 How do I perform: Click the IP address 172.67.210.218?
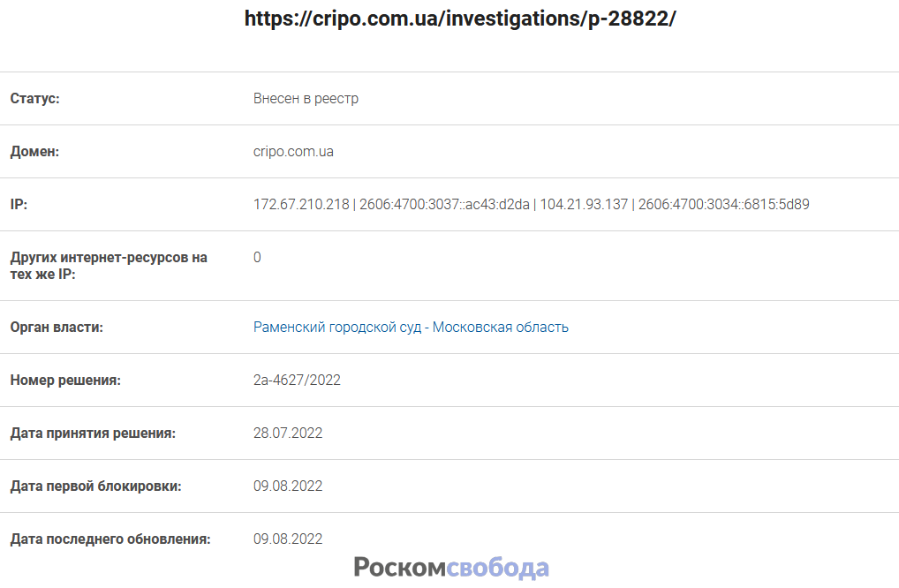tap(299, 205)
